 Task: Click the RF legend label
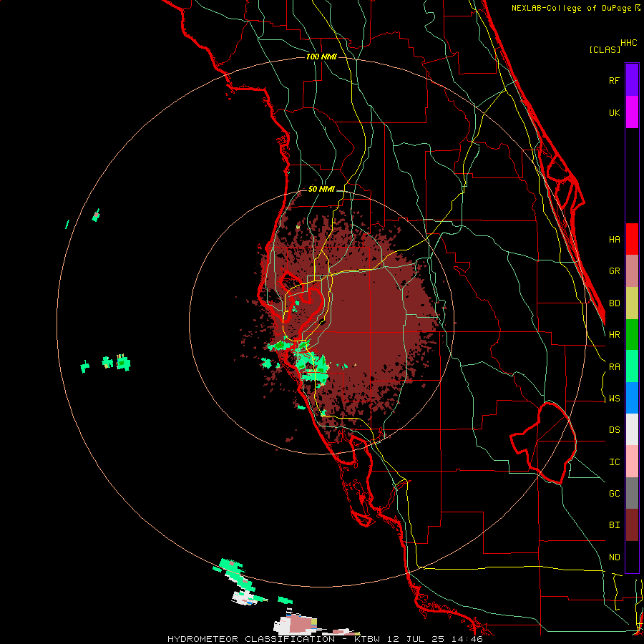click(614, 80)
